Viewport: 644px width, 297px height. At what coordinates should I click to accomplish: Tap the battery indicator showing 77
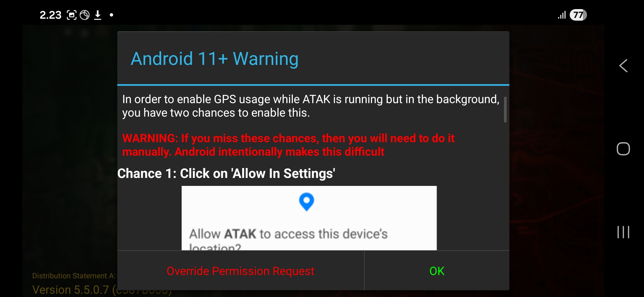coord(578,15)
